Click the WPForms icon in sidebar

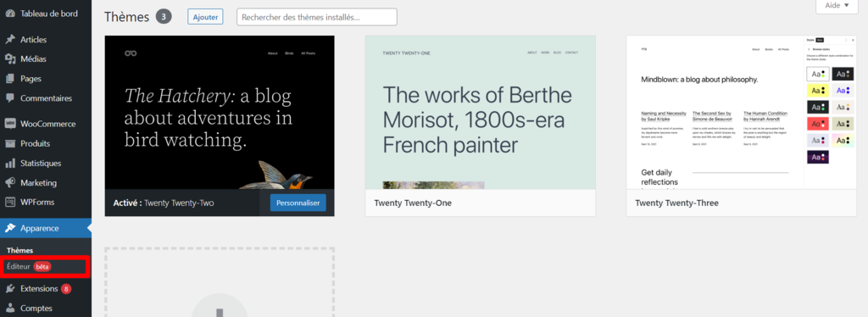[x=9, y=203]
